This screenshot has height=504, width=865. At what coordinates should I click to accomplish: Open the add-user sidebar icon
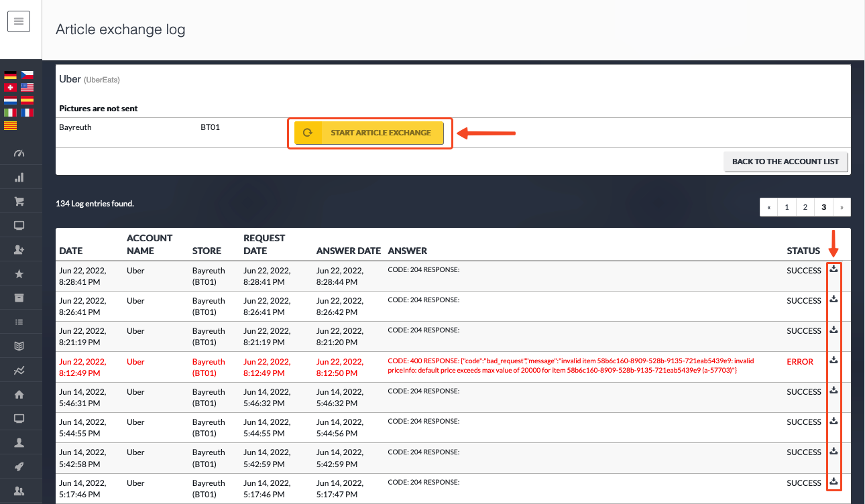coord(19,249)
